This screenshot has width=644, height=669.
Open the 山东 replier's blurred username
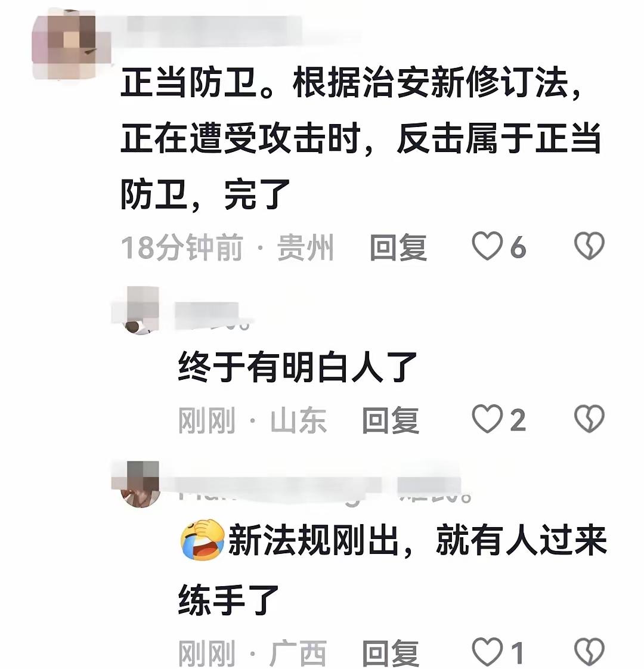point(212,316)
